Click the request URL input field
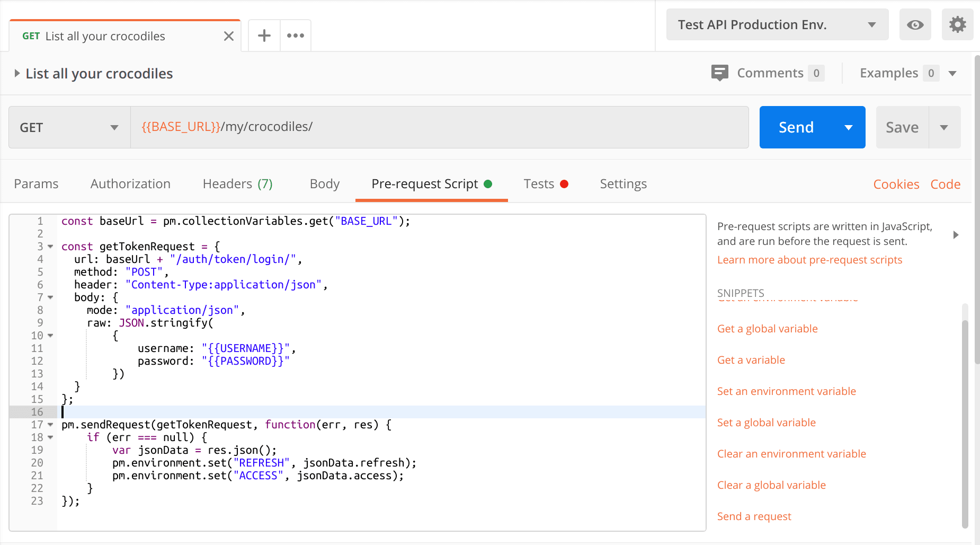The width and height of the screenshot is (980, 545). pos(371,127)
